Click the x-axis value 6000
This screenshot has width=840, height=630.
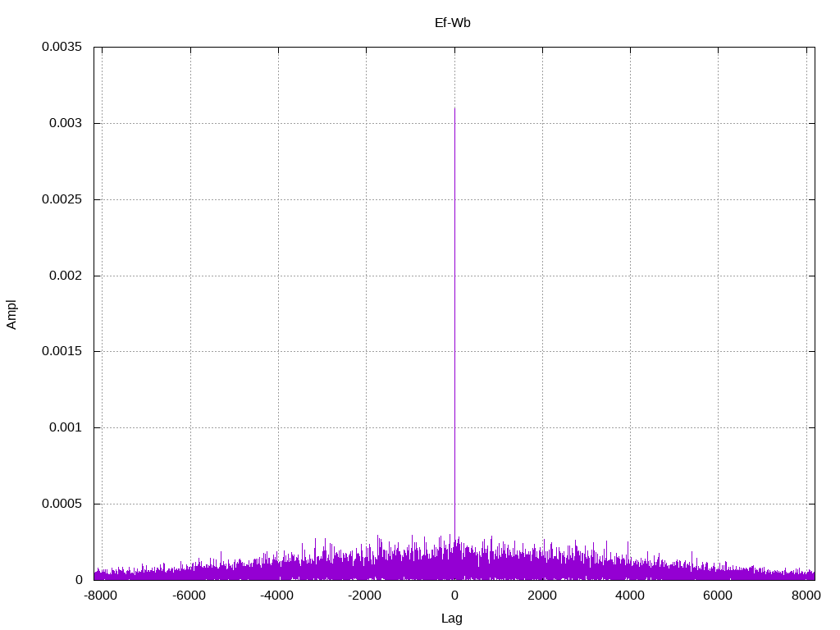click(718, 596)
